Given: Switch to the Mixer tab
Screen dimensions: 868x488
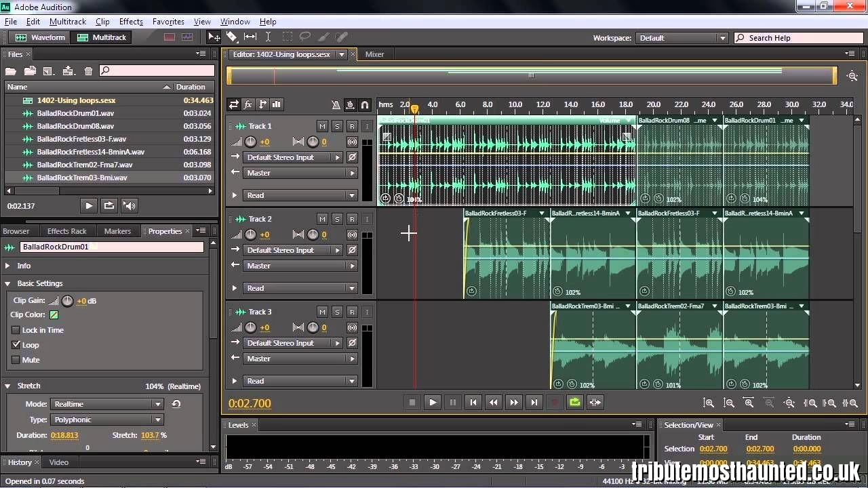Looking at the screenshot, I should click(374, 54).
